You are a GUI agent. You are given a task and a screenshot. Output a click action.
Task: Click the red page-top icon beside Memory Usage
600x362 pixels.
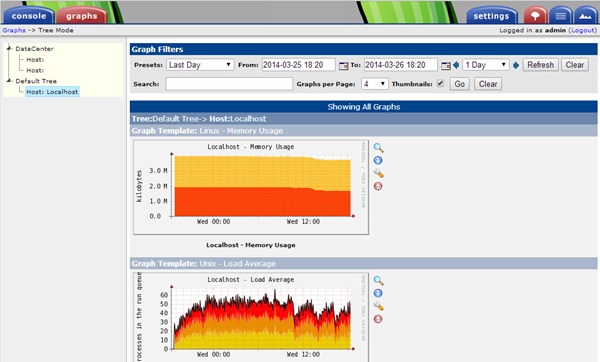[378, 186]
